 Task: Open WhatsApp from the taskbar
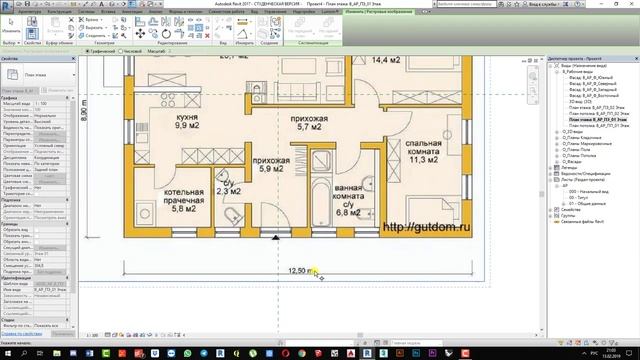point(187,353)
